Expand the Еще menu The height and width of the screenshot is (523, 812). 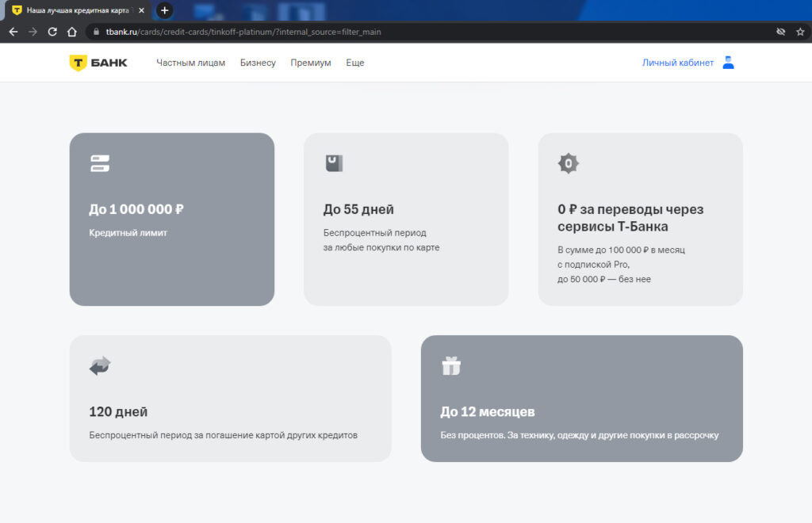355,63
